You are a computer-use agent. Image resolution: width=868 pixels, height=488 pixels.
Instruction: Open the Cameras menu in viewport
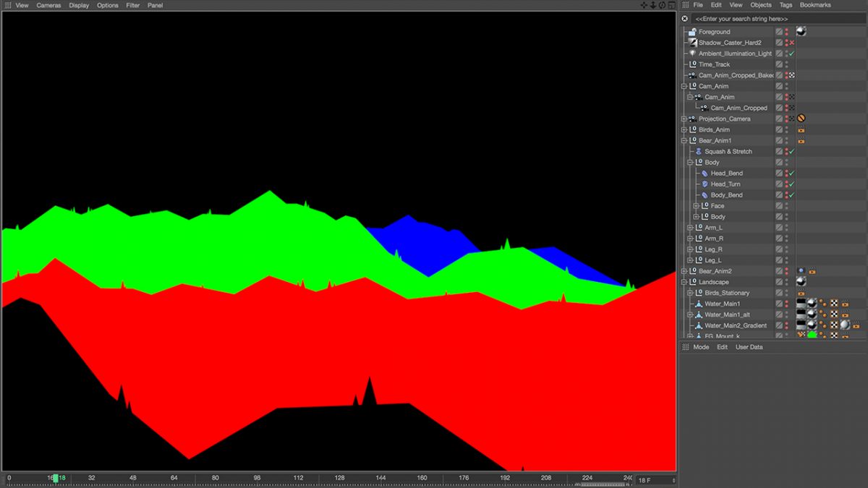49,5
